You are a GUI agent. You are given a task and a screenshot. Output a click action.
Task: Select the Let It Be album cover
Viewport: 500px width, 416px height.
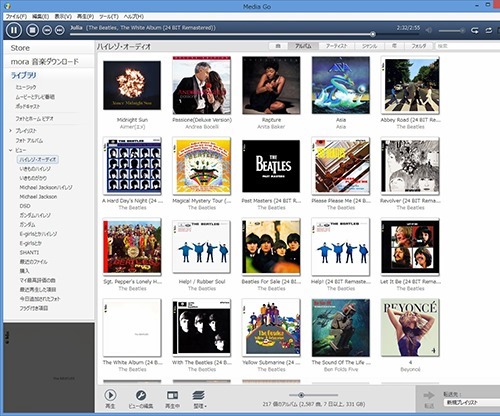click(410, 247)
